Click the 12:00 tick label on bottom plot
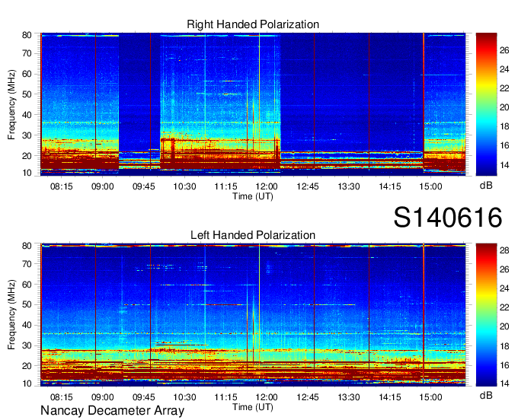 coord(267,397)
